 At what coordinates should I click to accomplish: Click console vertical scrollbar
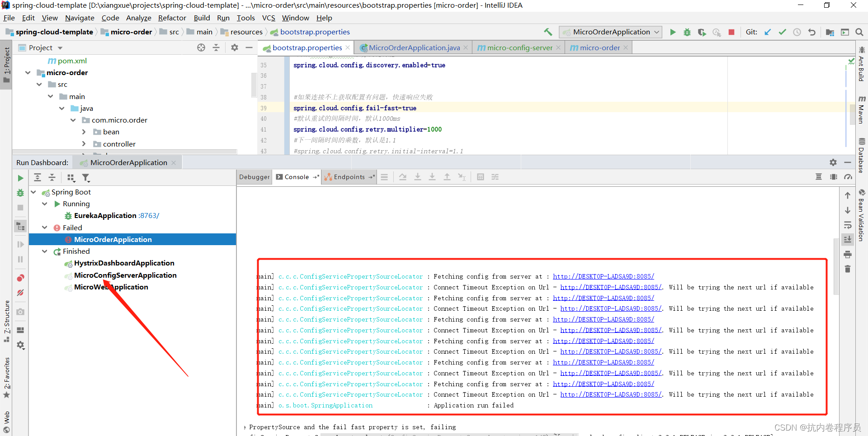tap(835, 266)
